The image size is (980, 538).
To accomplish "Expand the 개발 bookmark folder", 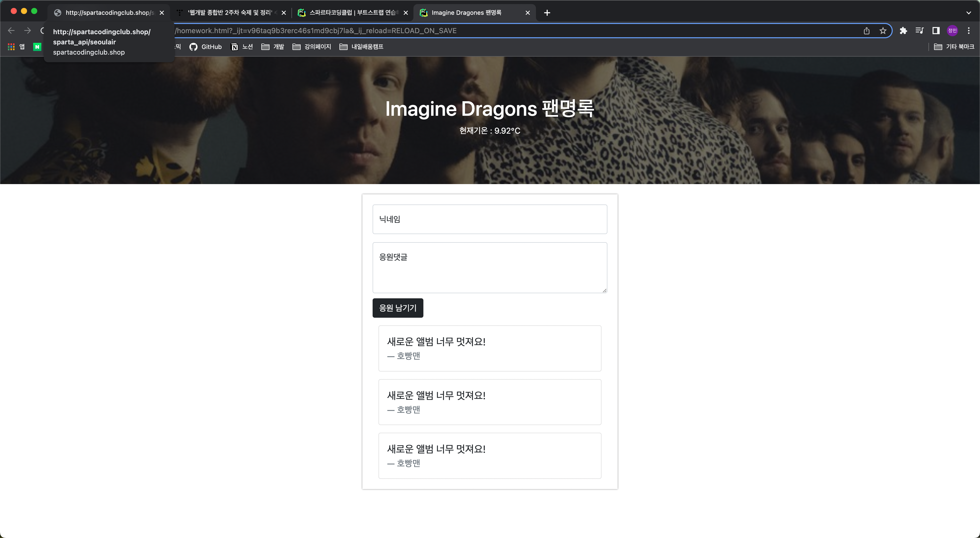I will [273, 47].
